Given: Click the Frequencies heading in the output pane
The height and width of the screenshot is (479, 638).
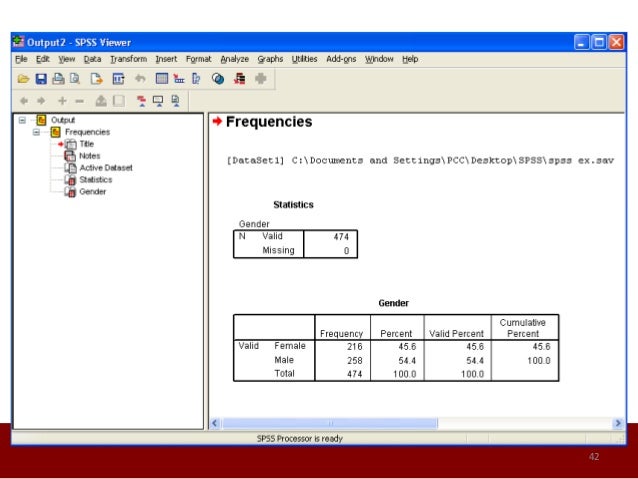Looking at the screenshot, I should (269, 121).
